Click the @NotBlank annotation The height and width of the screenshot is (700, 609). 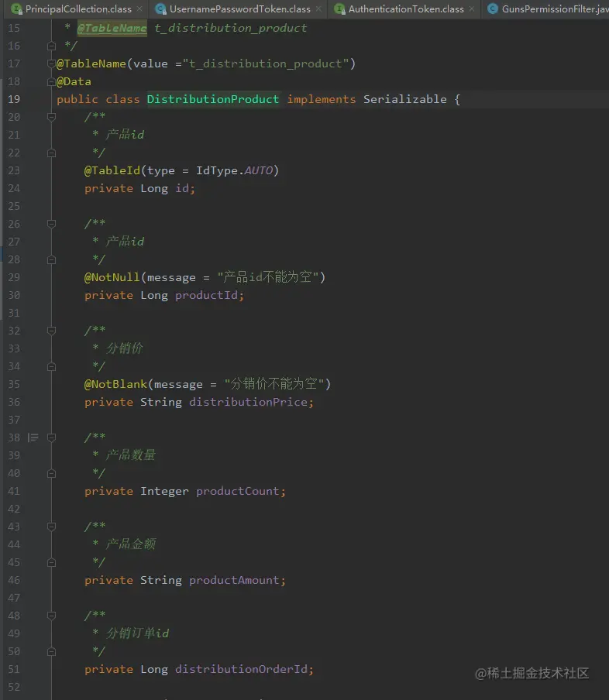pos(115,384)
